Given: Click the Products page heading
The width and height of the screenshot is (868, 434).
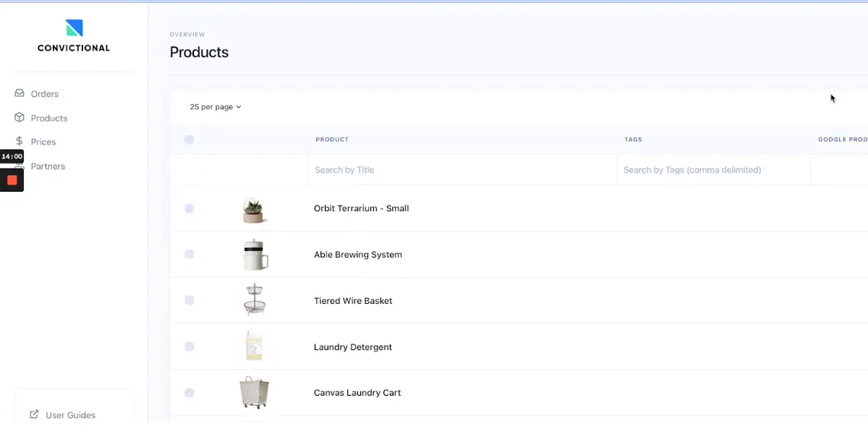Looking at the screenshot, I should 199,52.
